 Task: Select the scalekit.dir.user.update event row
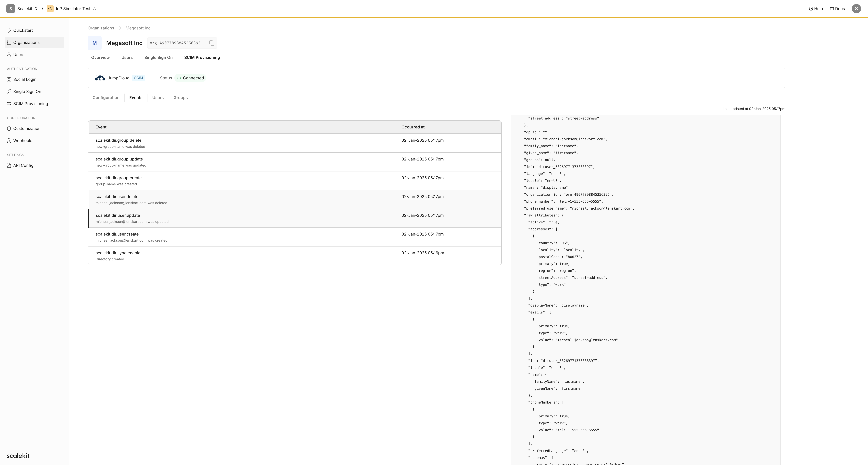(295, 218)
